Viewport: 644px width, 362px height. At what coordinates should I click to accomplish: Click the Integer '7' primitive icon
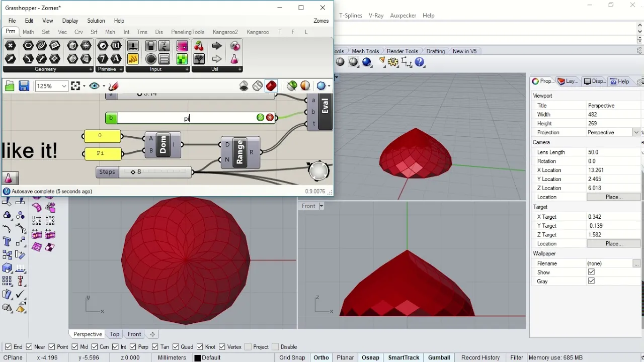[103, 59]
